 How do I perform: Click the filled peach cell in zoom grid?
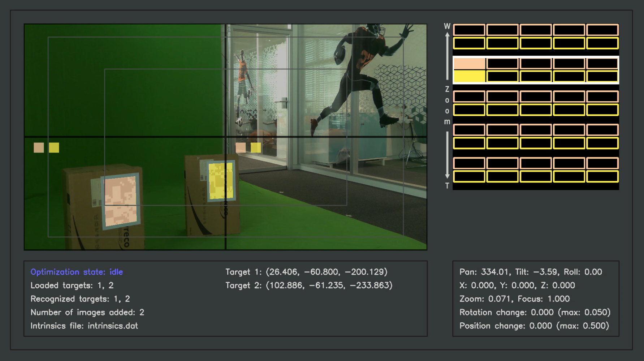(x=469, y=64)
